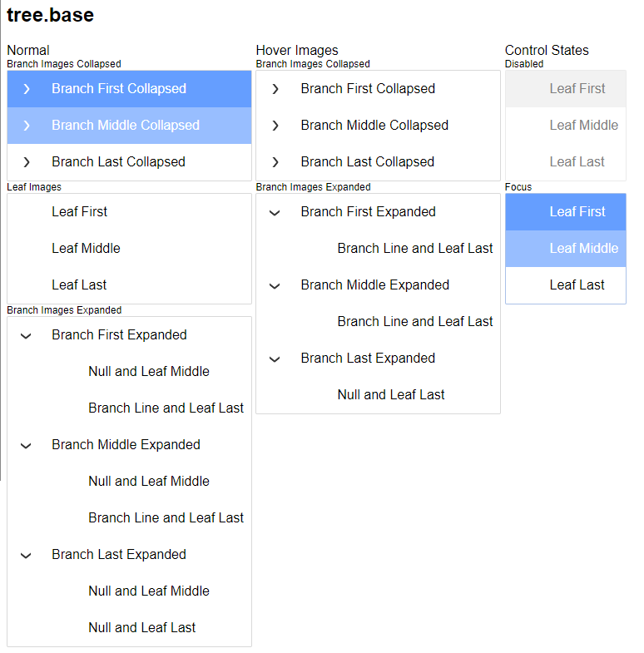
Task: Expand Branch First Collapsed chevron under Hover Images
Action: pyautogui.click(x=275, y=89)
